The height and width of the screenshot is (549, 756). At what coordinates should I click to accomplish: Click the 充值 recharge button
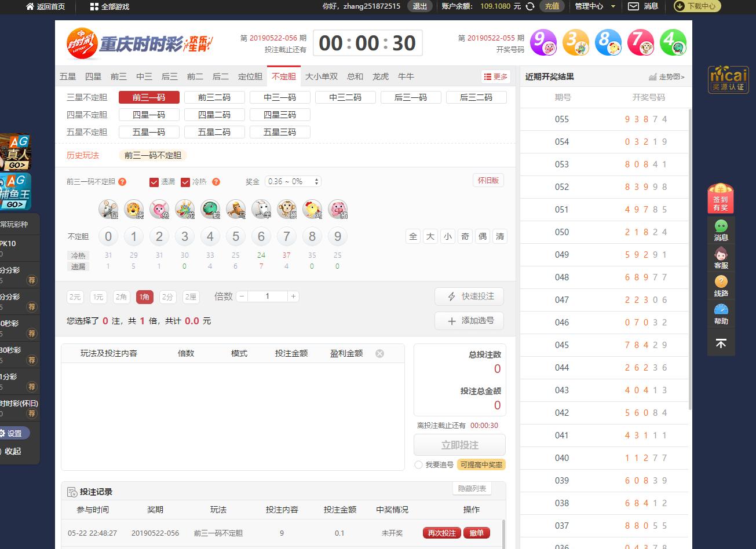[x=552, y=6]
